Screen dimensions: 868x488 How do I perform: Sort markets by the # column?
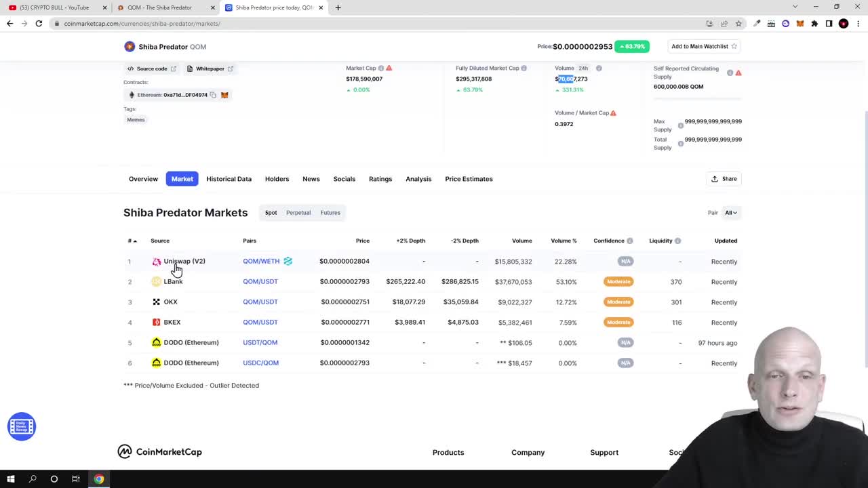coord(132,241)
